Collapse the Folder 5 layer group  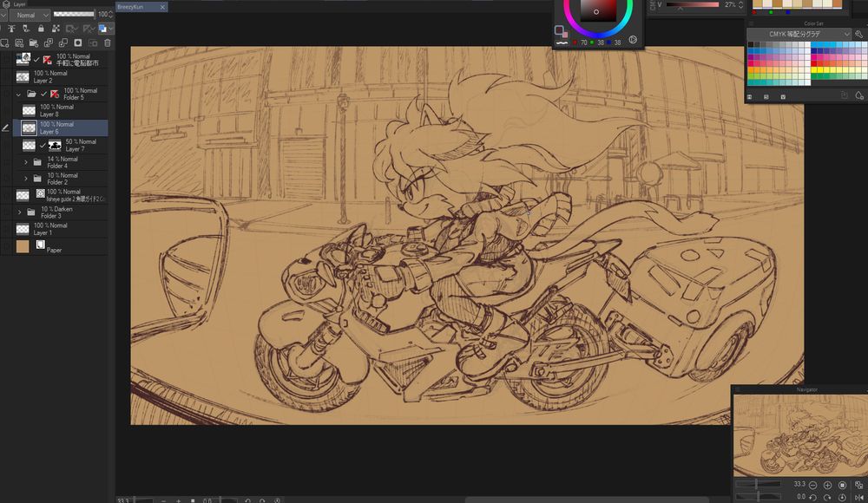(x=18, y=94)
